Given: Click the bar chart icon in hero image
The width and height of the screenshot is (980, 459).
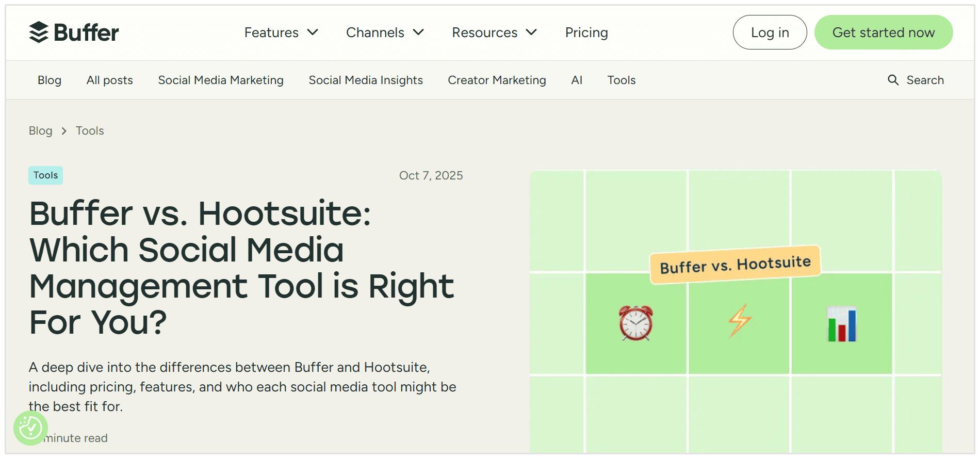Looking at the screenshot, I should [842, 324].
